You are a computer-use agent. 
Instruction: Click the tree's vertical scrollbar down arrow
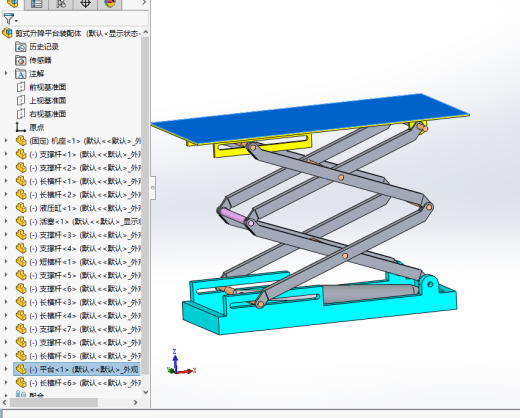coord(145,392)
